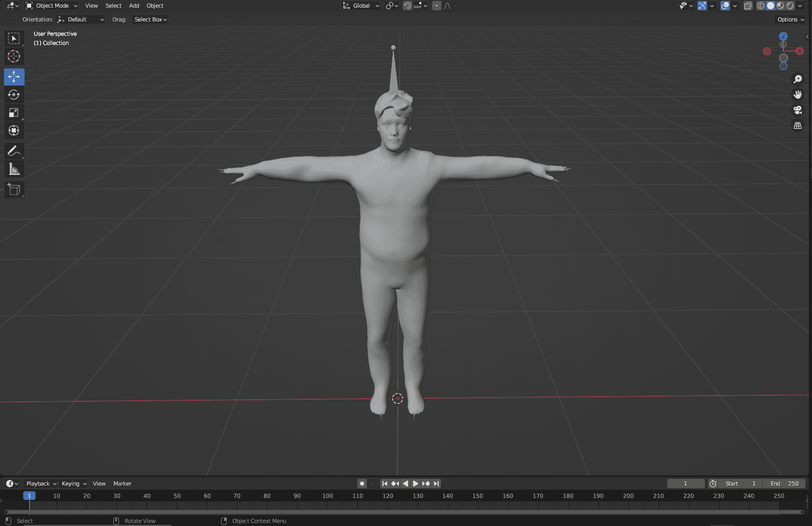Toggle the camera view icon

(798, 110)
